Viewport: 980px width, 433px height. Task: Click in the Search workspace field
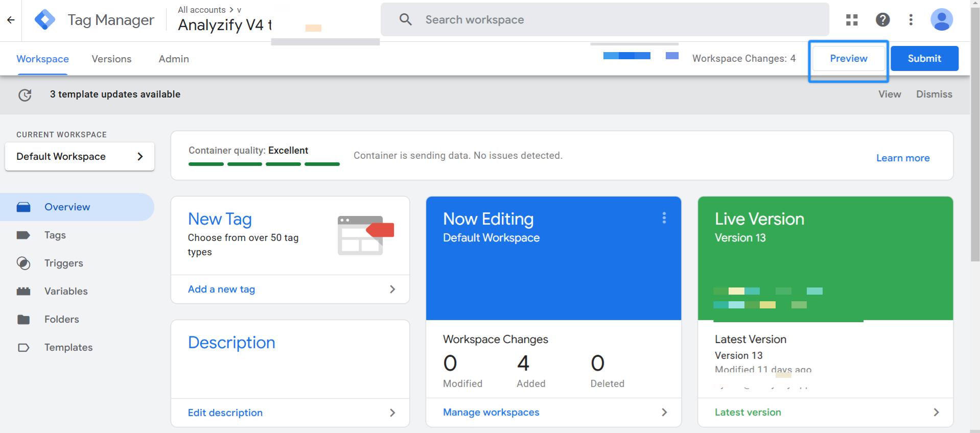pos(605,20)
